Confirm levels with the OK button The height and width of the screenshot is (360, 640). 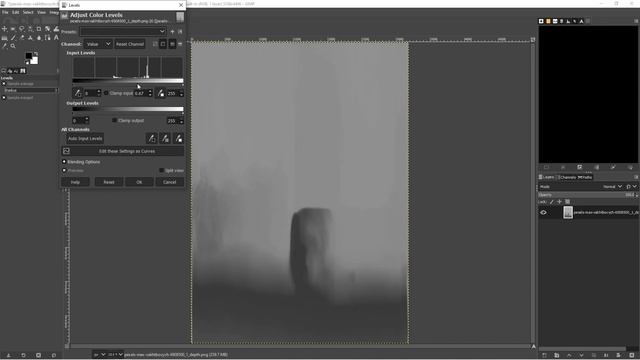coord(139,182)
